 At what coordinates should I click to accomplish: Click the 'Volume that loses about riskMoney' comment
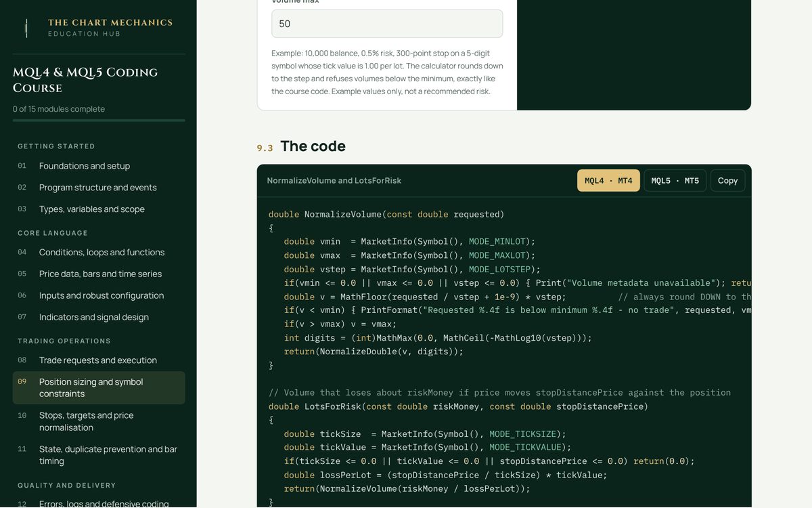(499, 393)
